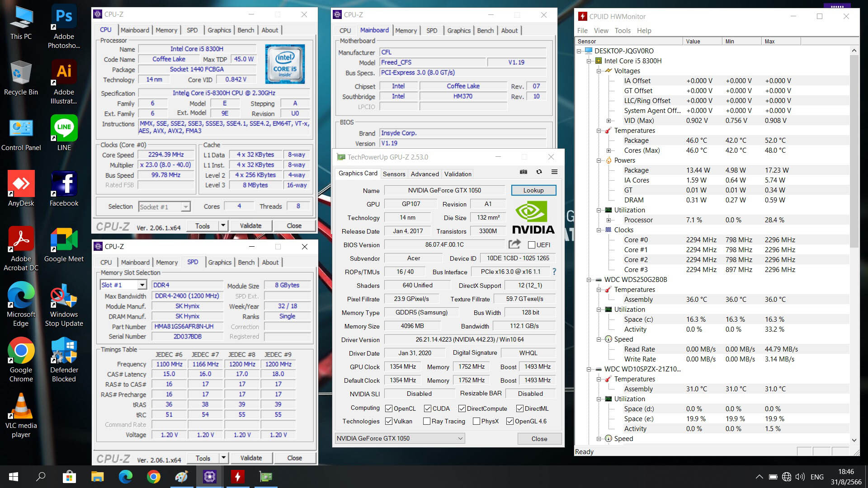The image size is (868, 488).
Task: Open Microsoft Edge desktop shortcut
Action: 21,305
